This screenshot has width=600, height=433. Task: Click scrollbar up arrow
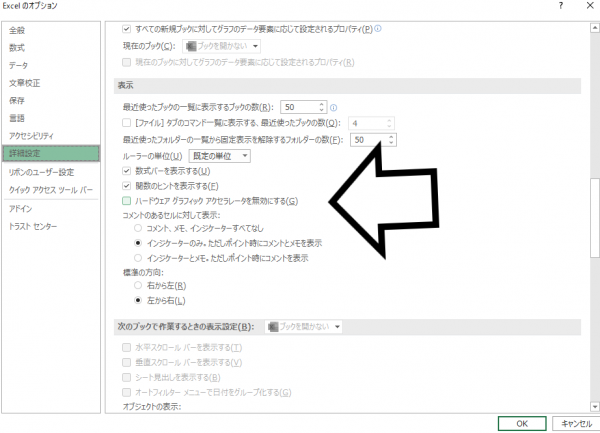tap(595, 28)
